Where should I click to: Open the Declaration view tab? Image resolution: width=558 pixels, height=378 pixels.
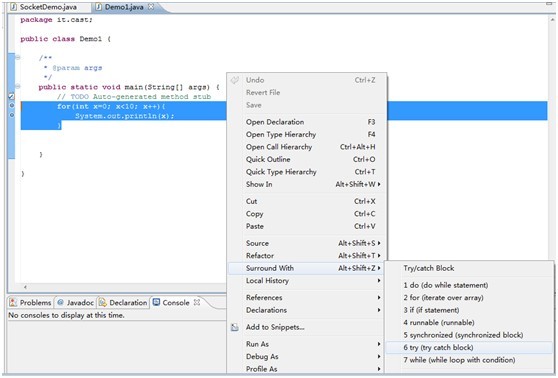click(x=123, y=303)
